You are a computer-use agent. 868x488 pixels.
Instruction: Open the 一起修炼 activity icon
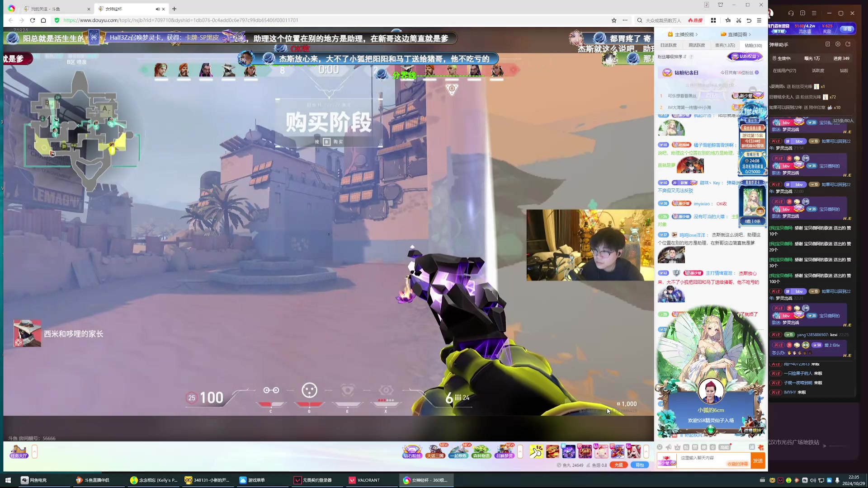coord(458,451)
